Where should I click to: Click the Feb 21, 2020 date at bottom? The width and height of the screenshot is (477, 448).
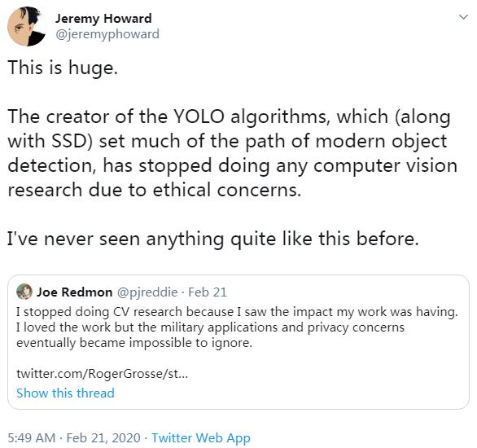click(x=103, y=438)
